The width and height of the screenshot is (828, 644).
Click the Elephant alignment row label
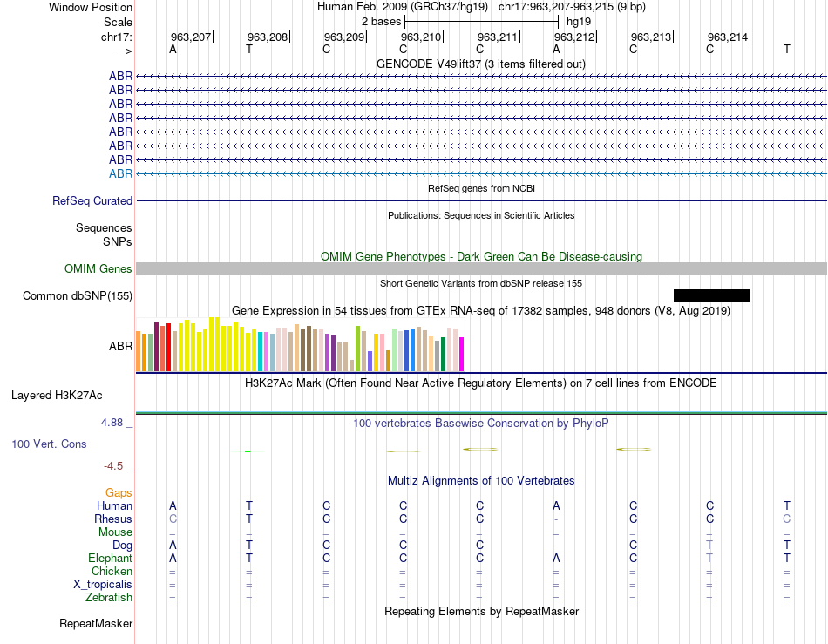(x=110, y=558)
